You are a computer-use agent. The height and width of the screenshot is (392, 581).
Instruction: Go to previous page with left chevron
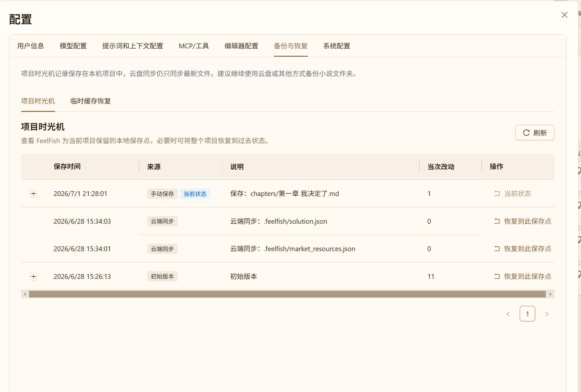[508, 314]
